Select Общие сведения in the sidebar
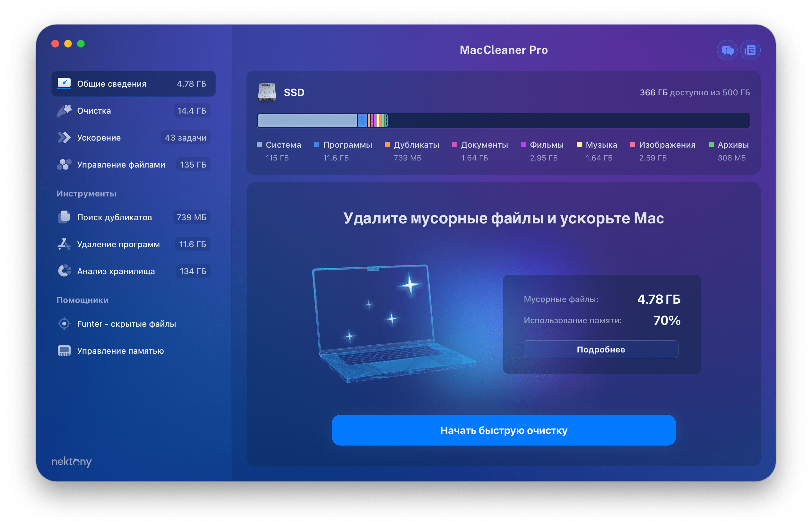Screen dimensions: 812x529 (x=134, y=83)
